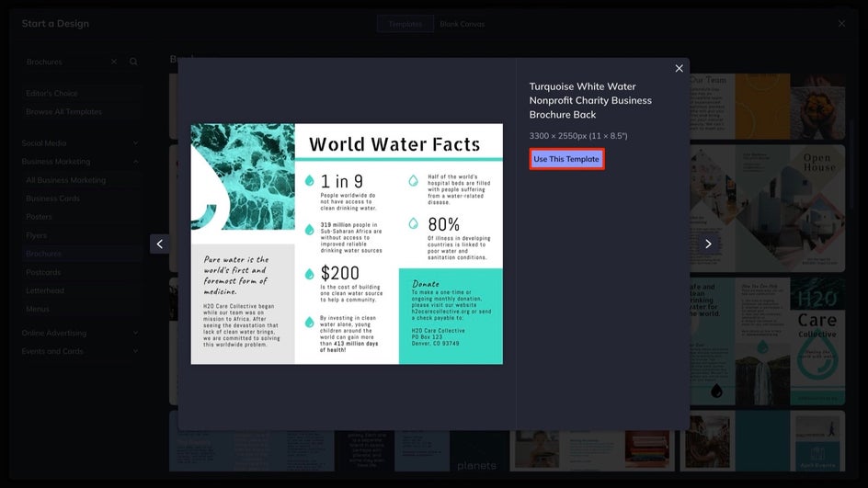Open the Postcards category

coord(43,272)
